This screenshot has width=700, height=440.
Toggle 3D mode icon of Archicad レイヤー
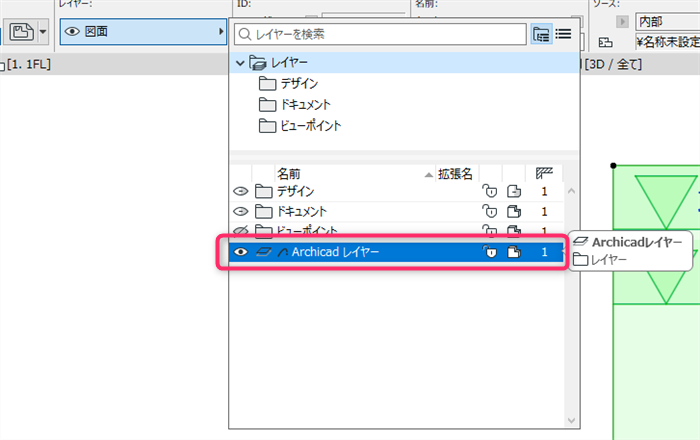click(x=514, y=252)
